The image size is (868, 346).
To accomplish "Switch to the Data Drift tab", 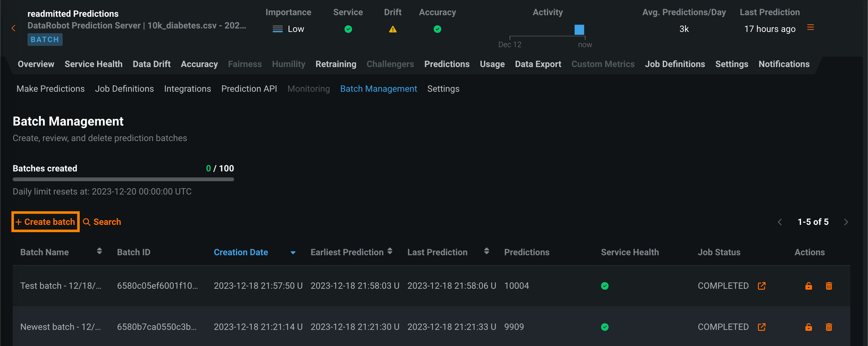I will pos(151,64).
